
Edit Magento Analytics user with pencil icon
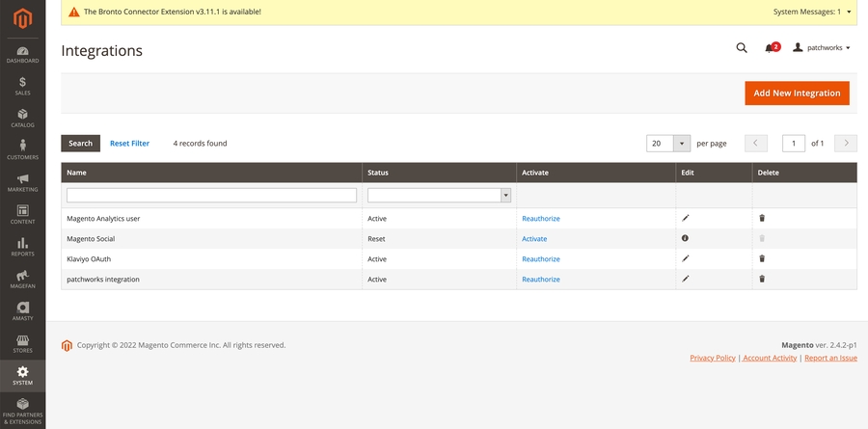(x=686, y=219)
